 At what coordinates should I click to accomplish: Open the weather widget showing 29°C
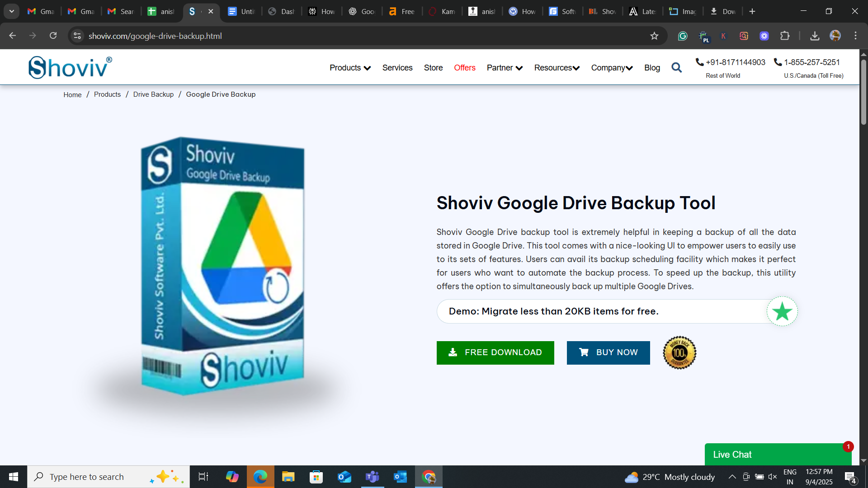pos(670,477)
